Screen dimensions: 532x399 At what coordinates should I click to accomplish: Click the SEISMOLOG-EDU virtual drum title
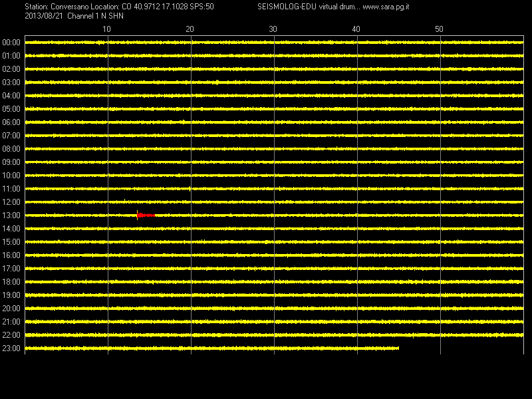coord(309,7)
